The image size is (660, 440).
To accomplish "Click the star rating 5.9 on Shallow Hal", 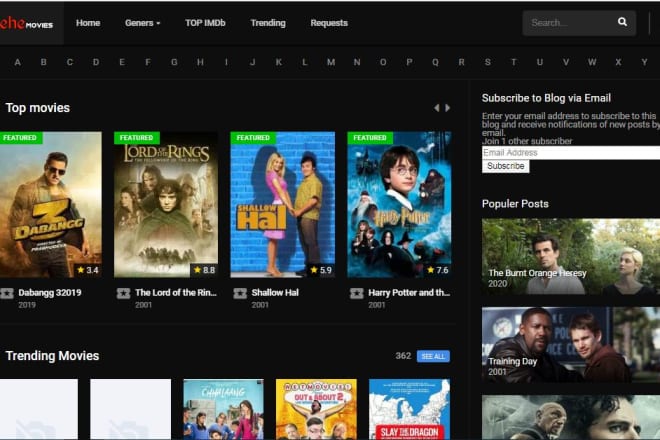I will point(321,270).
